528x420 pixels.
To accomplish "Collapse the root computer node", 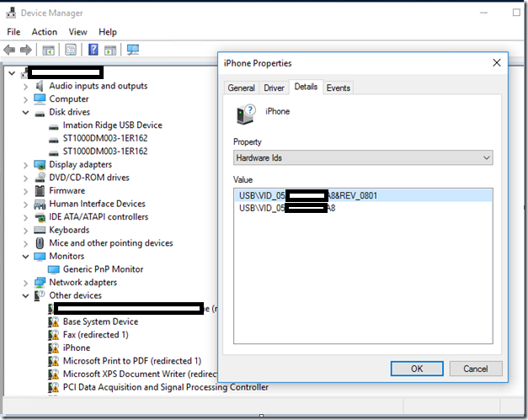I will point(12,73).
